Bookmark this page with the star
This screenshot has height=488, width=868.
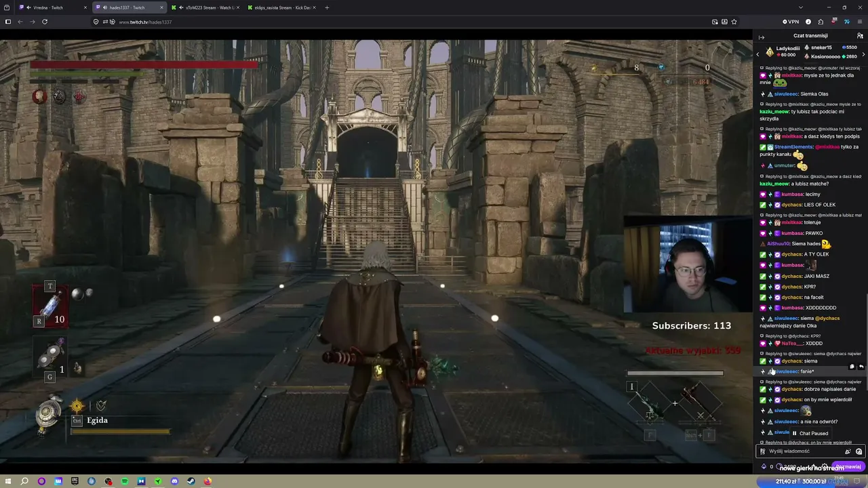(734, 22)
